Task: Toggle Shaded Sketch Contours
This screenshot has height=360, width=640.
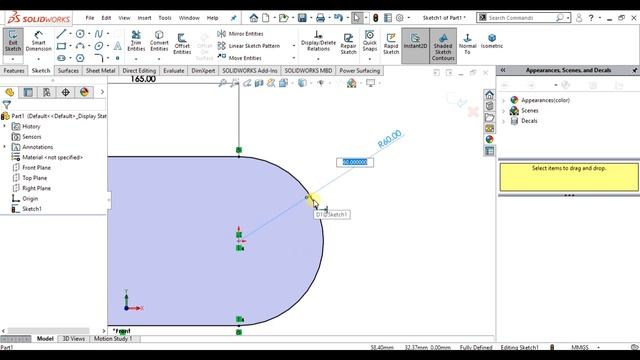Action: [443, 46]
